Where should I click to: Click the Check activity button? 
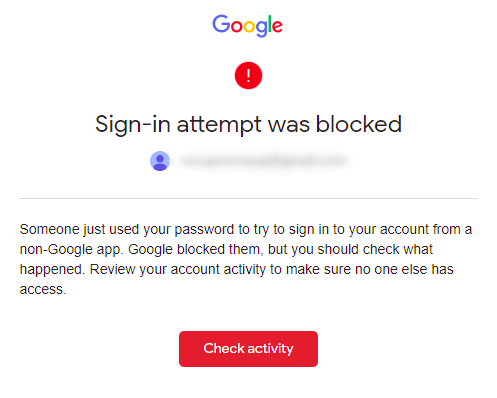(x=248, y=349)
